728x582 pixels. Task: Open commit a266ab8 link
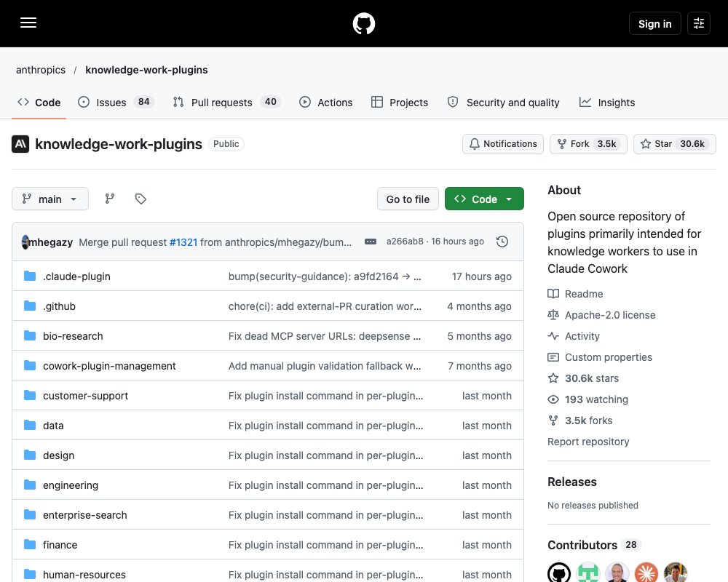(x=405, y=242)
